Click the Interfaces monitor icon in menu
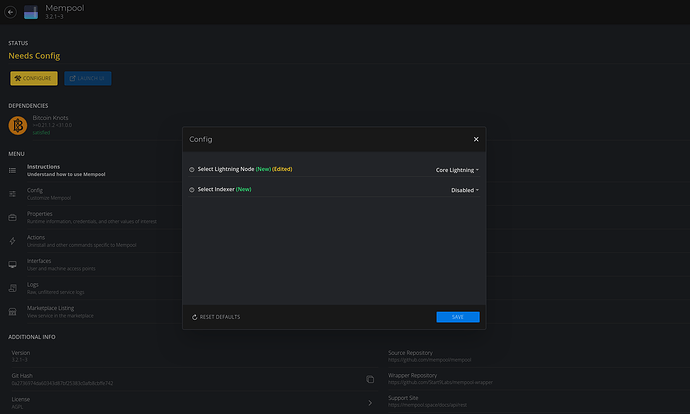Viewport: 690px width, 414px height. click(12, 265)
